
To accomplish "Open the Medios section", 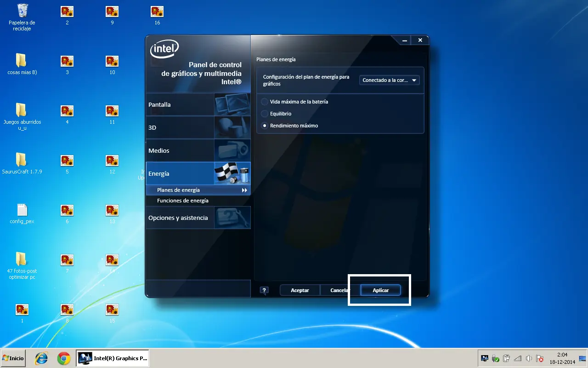I will coord(198,150).
